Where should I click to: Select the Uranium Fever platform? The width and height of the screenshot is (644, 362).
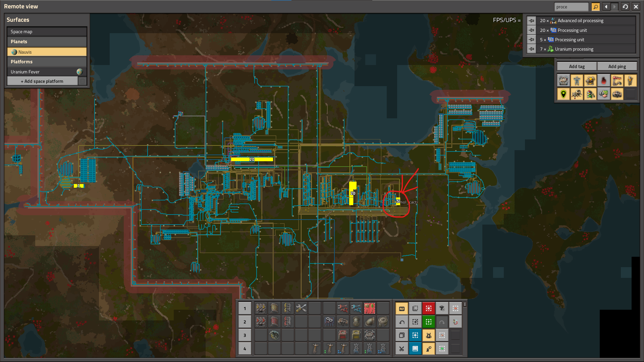[x=47, y=72]
